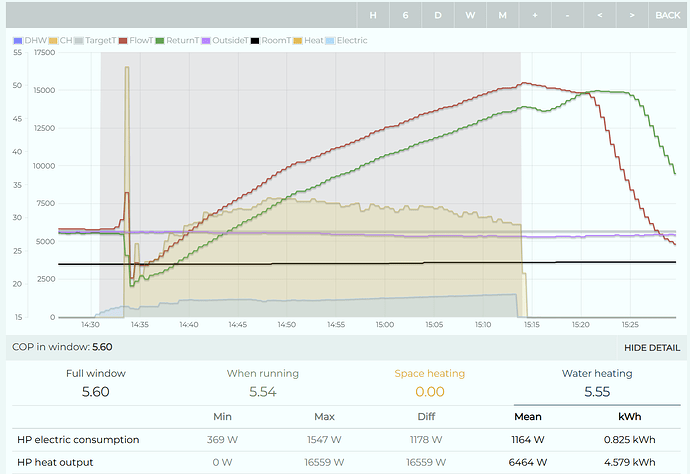
Task: Click the 14:50 time axis label
Action: 286,325
